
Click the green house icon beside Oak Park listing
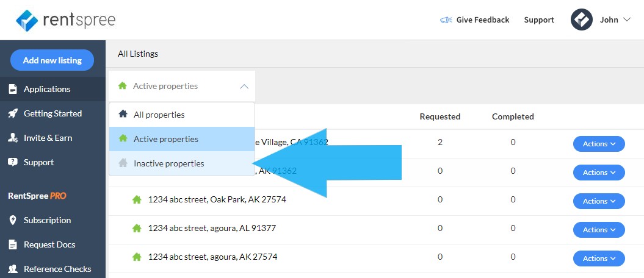click(x=137, y=200)
